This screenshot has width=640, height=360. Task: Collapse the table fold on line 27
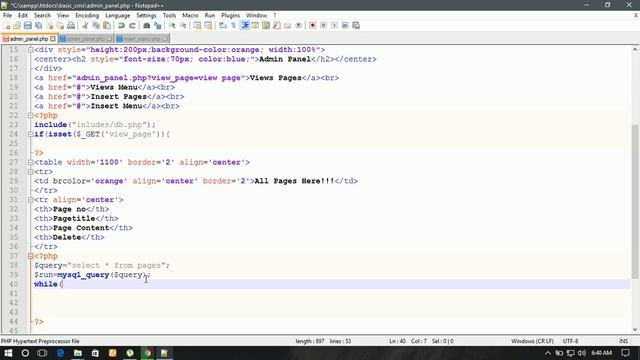(x=31, y=162)
